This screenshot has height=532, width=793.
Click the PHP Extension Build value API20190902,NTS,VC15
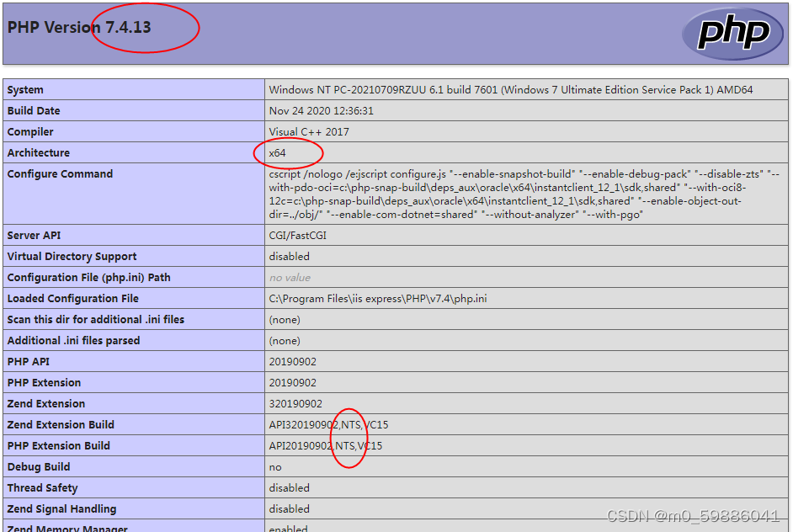pos(328,445)
